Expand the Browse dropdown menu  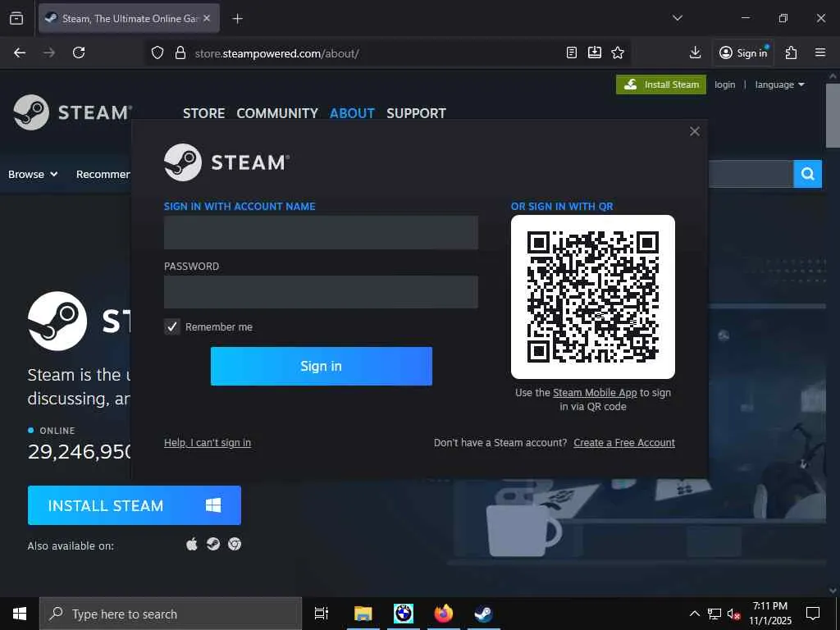(x=33, y=174)
